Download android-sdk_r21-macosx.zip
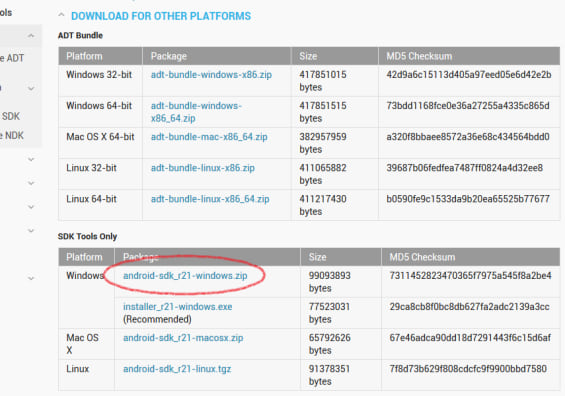The image size is (565, 396). pyautogui.click(x=183, y=338)
